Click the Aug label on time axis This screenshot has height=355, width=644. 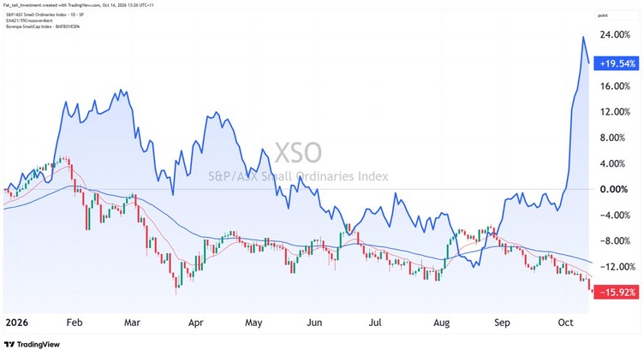coord(442,322)
